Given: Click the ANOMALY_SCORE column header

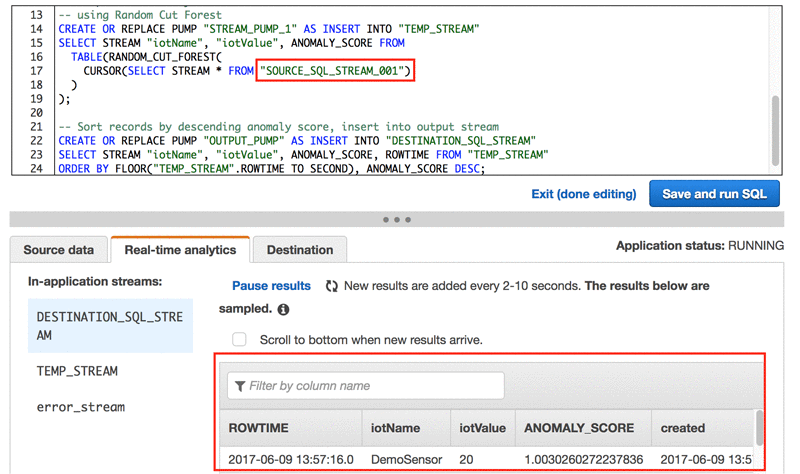Looking at the screenshot, I should pos(584,428).
